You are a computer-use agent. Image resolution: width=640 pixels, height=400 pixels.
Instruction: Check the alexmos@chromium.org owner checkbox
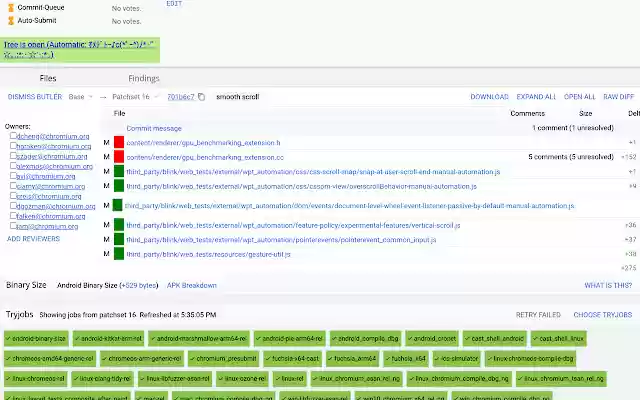[13, 166]
